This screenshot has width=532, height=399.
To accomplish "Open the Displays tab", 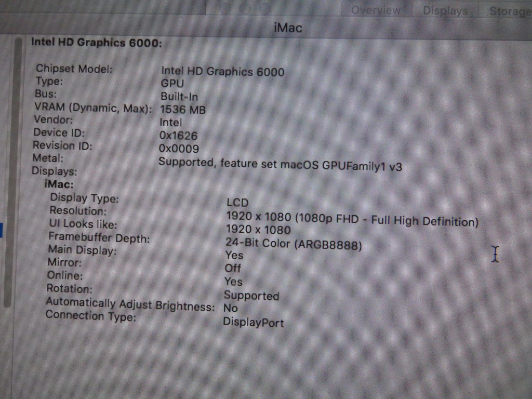I will click(445, 11).
